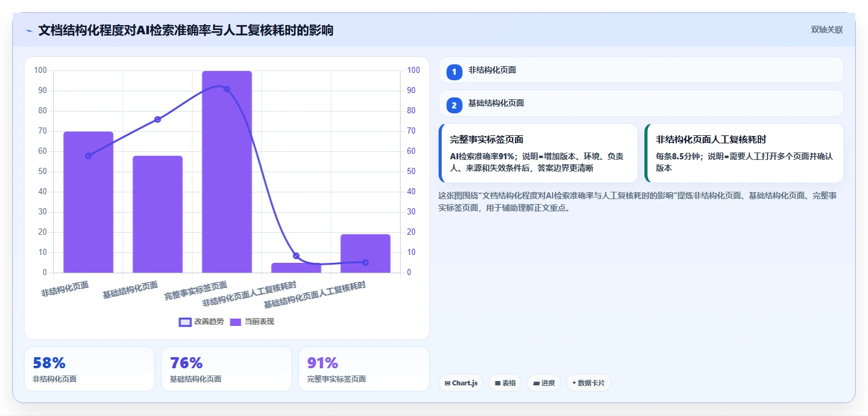Click the 76% stat card
The height and width of the screenshot is (416, 868).
coord(227,369)
